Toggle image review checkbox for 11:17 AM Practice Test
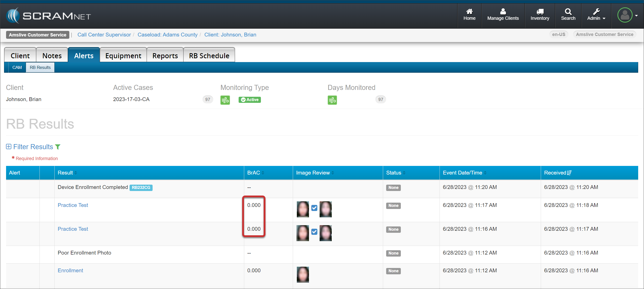 (x=314, y=208)
